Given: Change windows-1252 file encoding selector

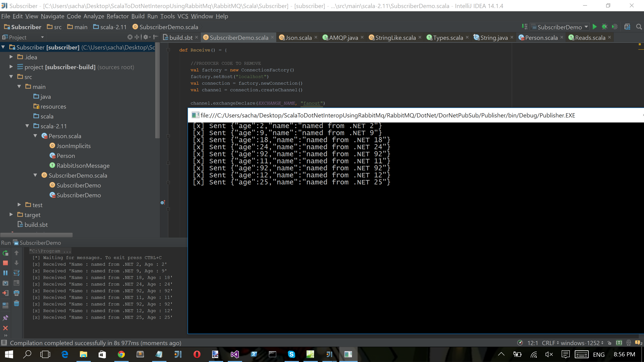Looking at the screenshot, I should pyautogui.click(x=582, y=343).
